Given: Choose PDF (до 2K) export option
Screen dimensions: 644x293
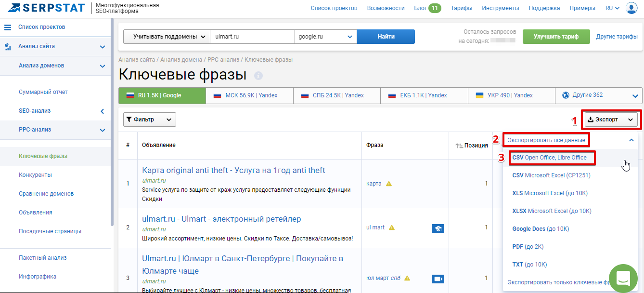Looking at the screenshot, I should click(528, 247).
